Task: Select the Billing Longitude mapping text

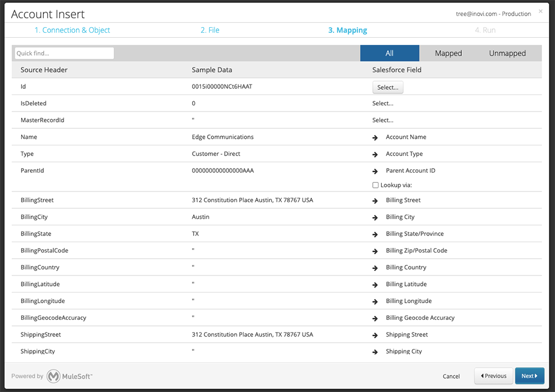Action: (409, 301)
